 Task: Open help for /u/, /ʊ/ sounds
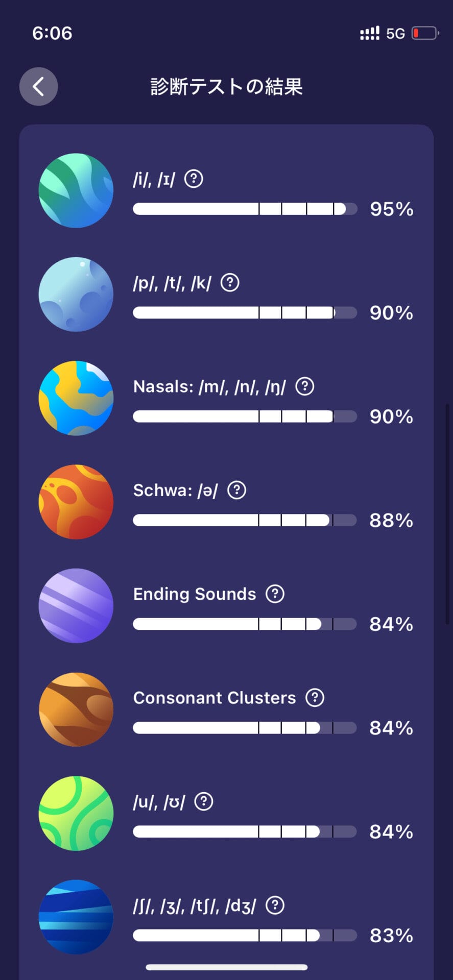(x=204, y=801)
